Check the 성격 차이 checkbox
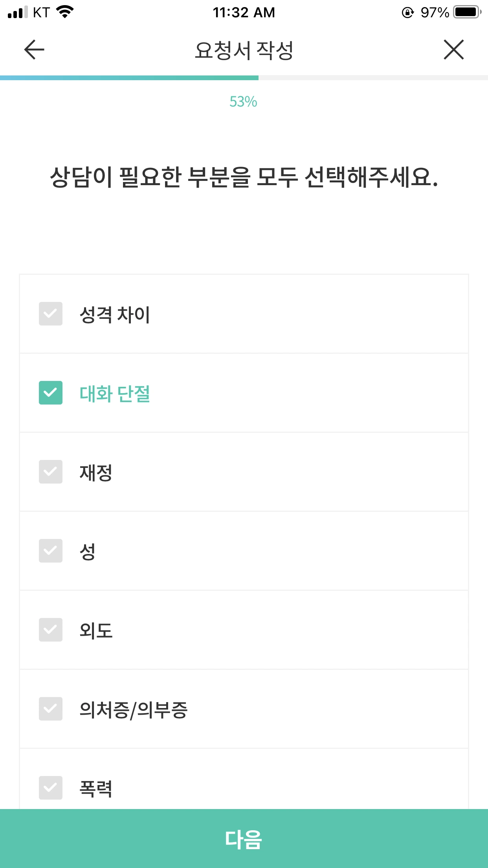 tap(51, 314)
